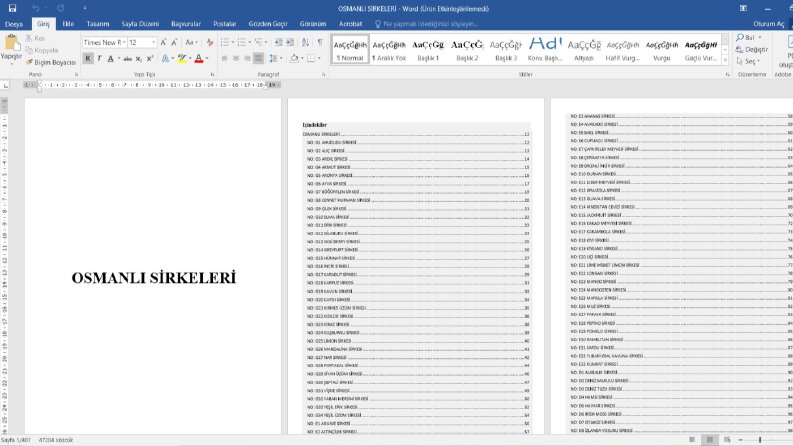
Task: Increase font size with grow-font icon
Action: coord(163,42)
